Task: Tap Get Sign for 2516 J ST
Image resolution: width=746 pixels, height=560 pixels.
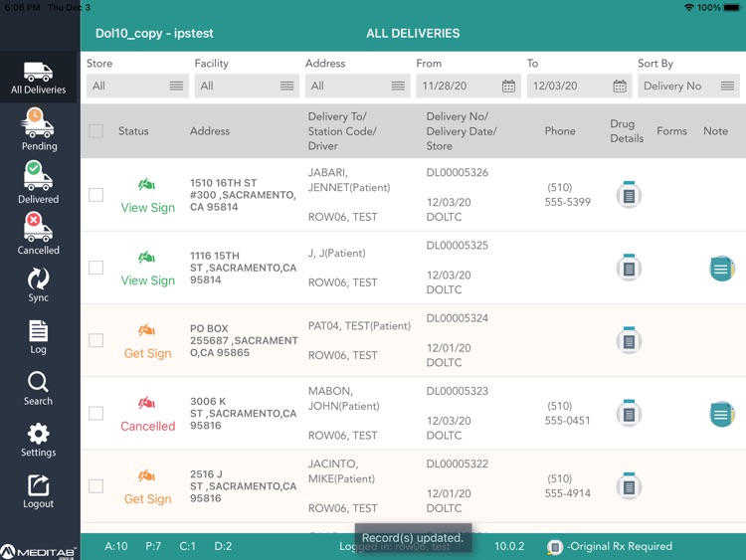Action: tap(147, 499)
